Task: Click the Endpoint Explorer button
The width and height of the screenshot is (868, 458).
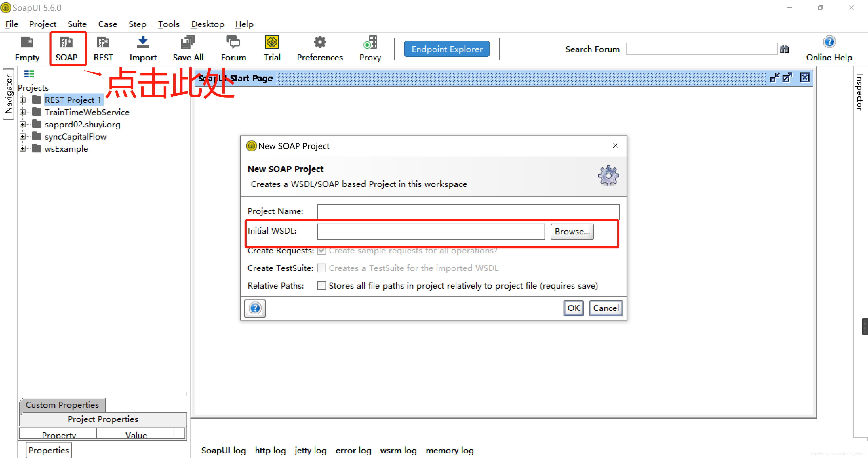Action: pos(447,49)
